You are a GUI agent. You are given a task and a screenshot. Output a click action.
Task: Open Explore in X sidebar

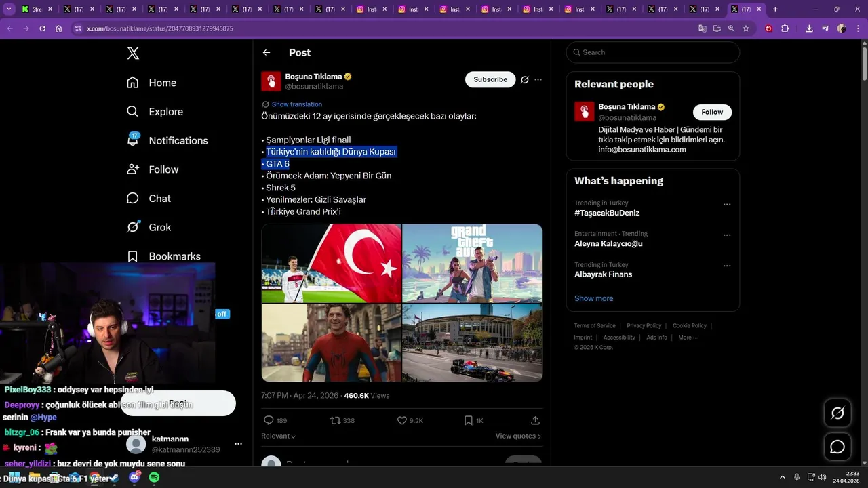(155, 112)
